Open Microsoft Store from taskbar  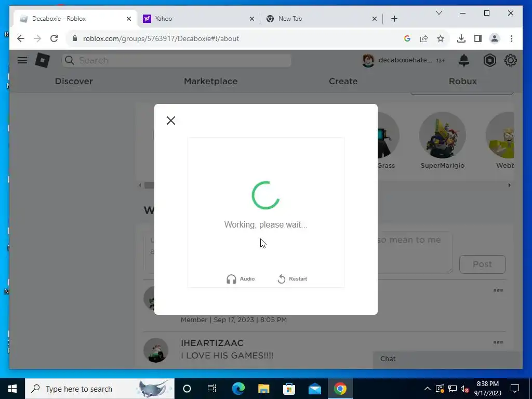[x=289, y=389]
